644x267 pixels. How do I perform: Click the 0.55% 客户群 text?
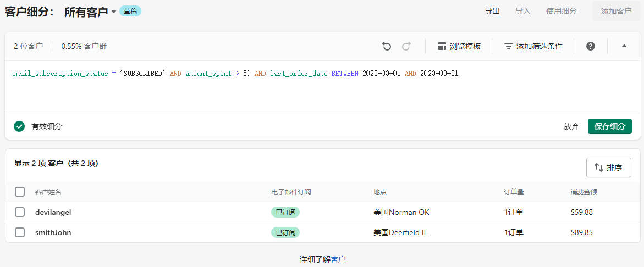point(84,46)
